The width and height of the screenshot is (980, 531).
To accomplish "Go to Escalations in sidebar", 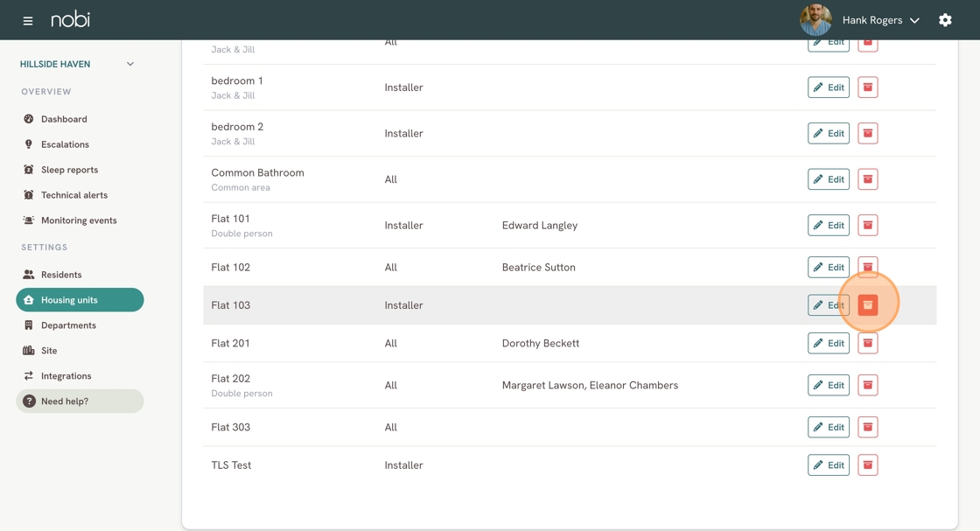I will tap(65, 144).
